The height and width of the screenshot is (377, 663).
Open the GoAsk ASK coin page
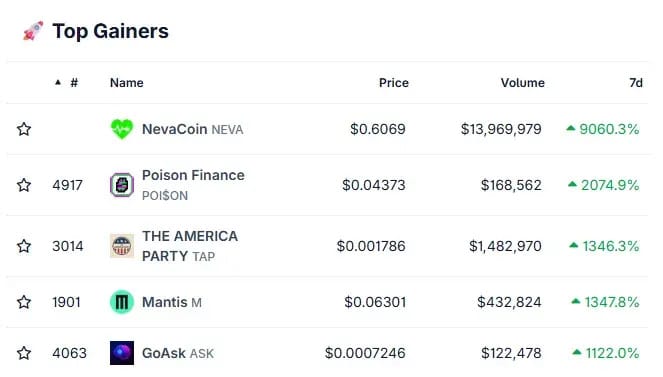coord(178,353)
